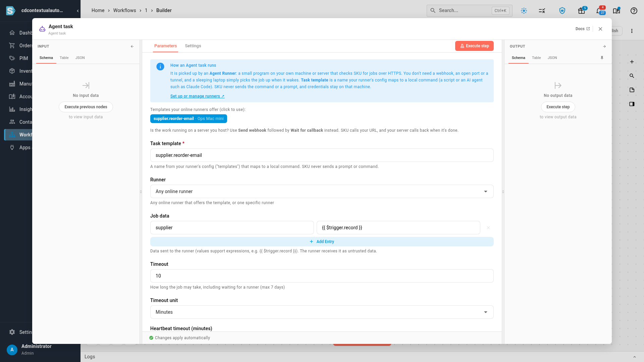The image size is (644, 362).
Task: Click the AI sparkle icon in header
Action: pyautogui.click(x=524, y=11)
